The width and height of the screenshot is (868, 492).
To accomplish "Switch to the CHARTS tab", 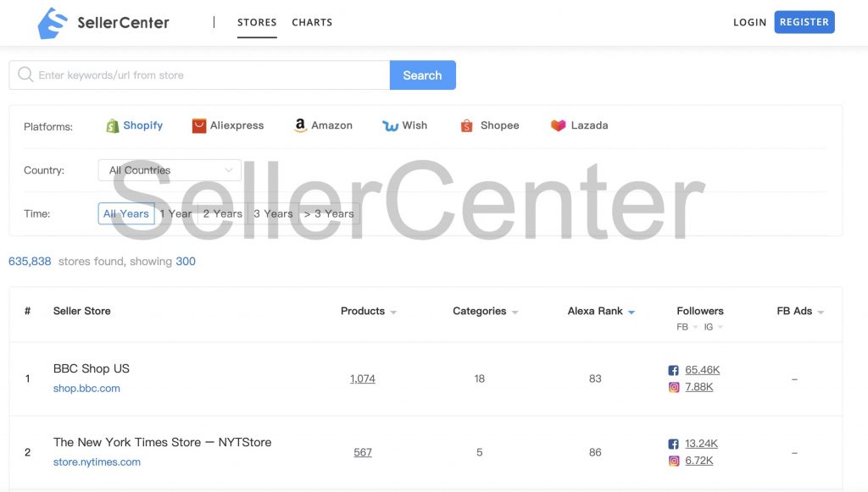I will [x=312, y=23].
